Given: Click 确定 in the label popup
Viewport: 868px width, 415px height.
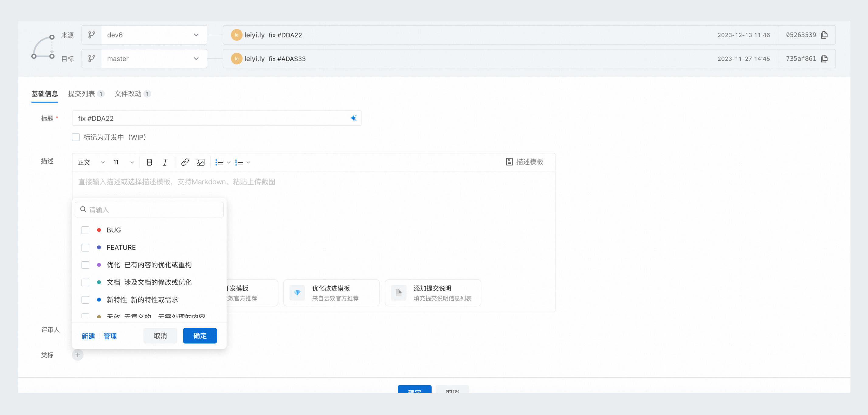Looking at the screenshot, I should click(x=200, y=336).
